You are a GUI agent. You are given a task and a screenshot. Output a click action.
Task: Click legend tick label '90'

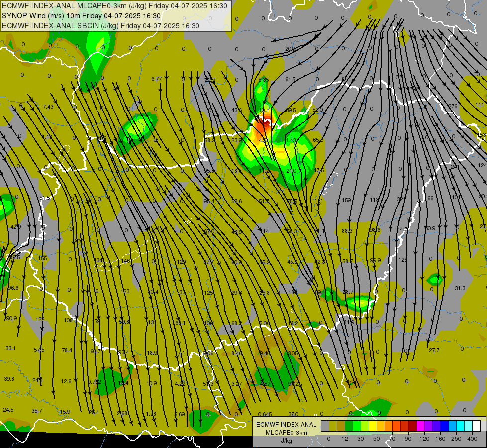(408, 439)
